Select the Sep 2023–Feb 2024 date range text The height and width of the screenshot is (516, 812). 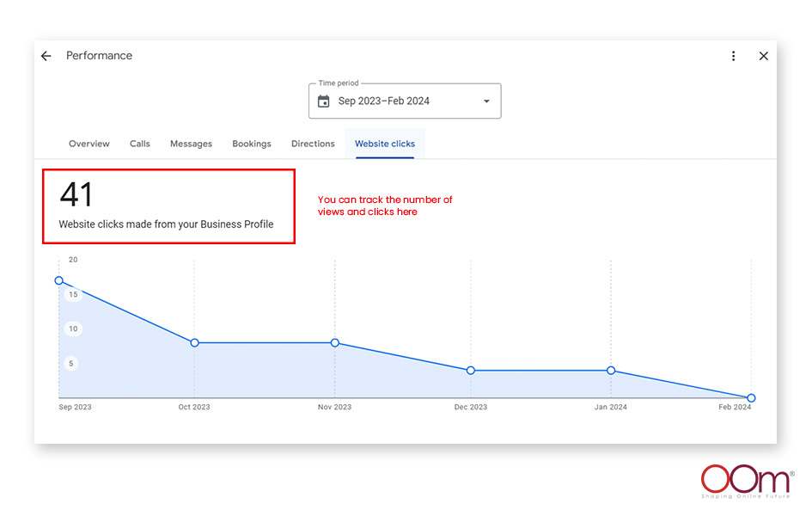point(383,101)
